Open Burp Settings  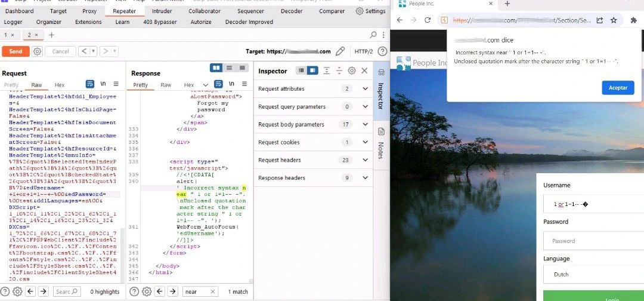pos(370,11)
